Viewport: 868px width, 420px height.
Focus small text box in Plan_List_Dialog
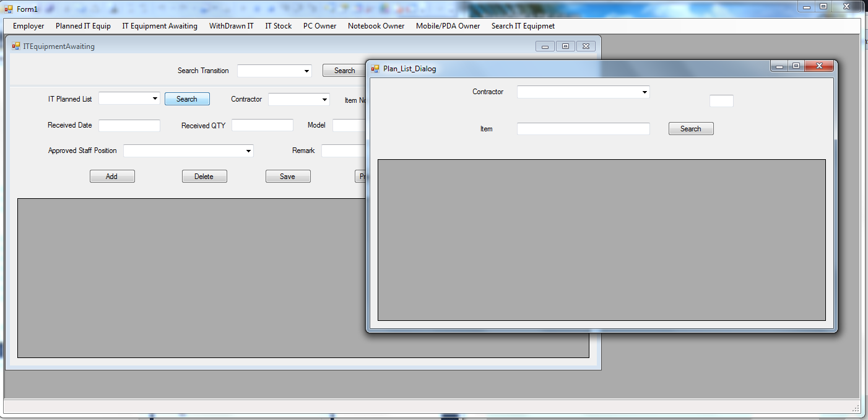pos(721,101)
